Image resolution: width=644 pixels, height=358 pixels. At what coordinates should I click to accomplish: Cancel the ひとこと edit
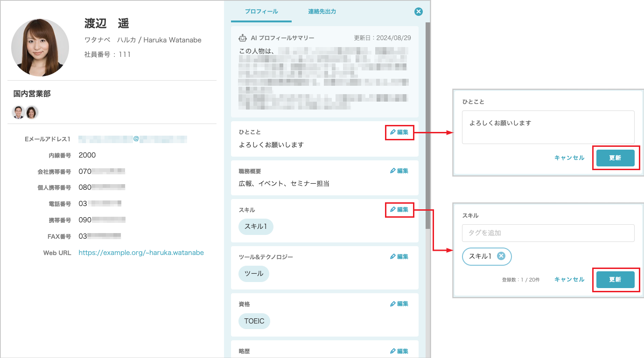(x=569, y=158)
